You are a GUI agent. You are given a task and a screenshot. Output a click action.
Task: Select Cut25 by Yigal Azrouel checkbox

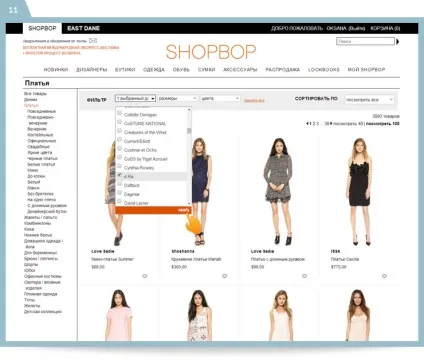(x=119, y=157)
